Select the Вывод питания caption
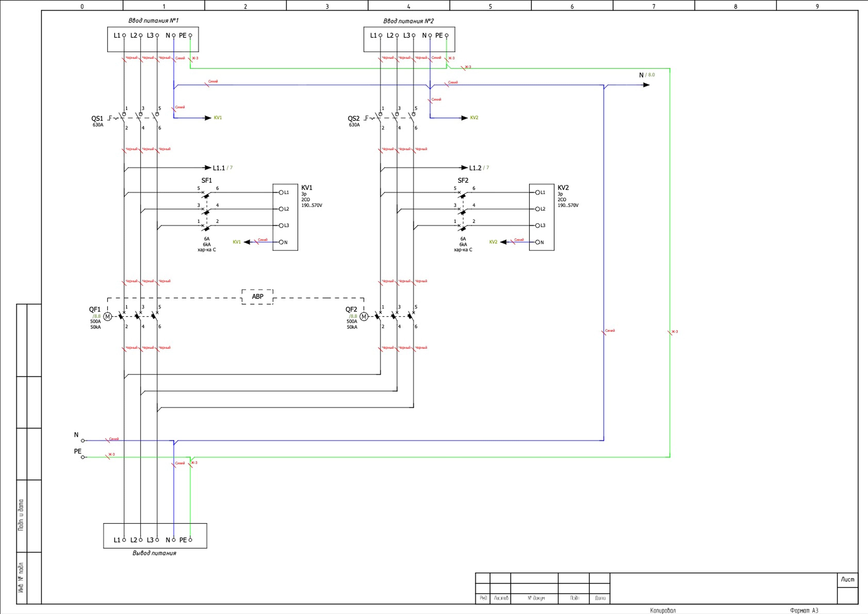The width and height of the screenshot is (868, 614). pos(154,553)
